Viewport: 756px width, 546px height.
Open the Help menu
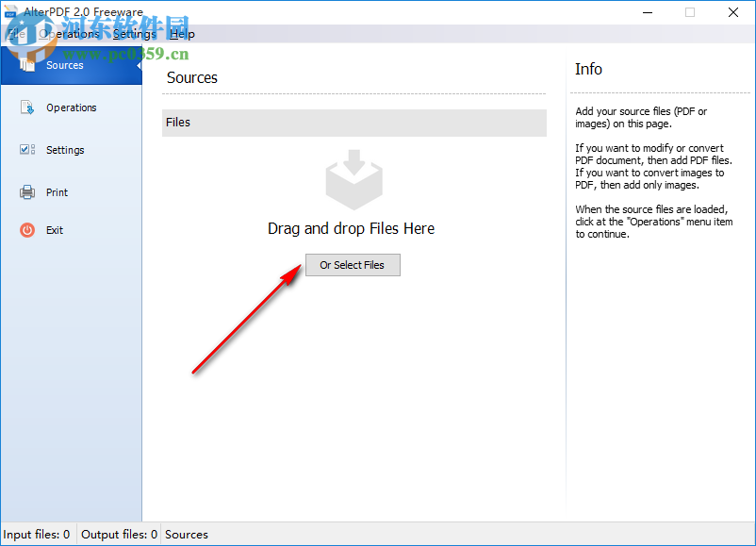(x=182, y=33)
